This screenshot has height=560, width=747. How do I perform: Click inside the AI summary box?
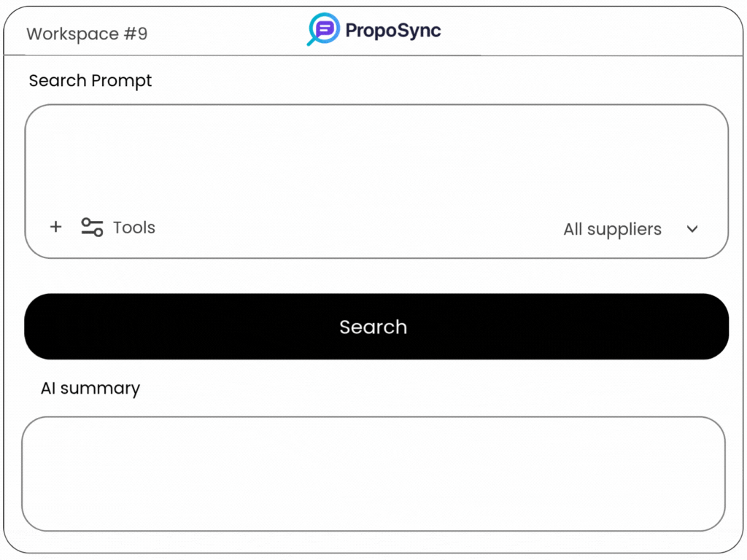tap(373, 473)
